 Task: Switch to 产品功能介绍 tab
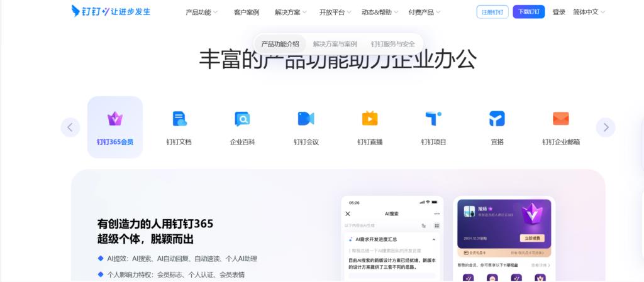280,44
